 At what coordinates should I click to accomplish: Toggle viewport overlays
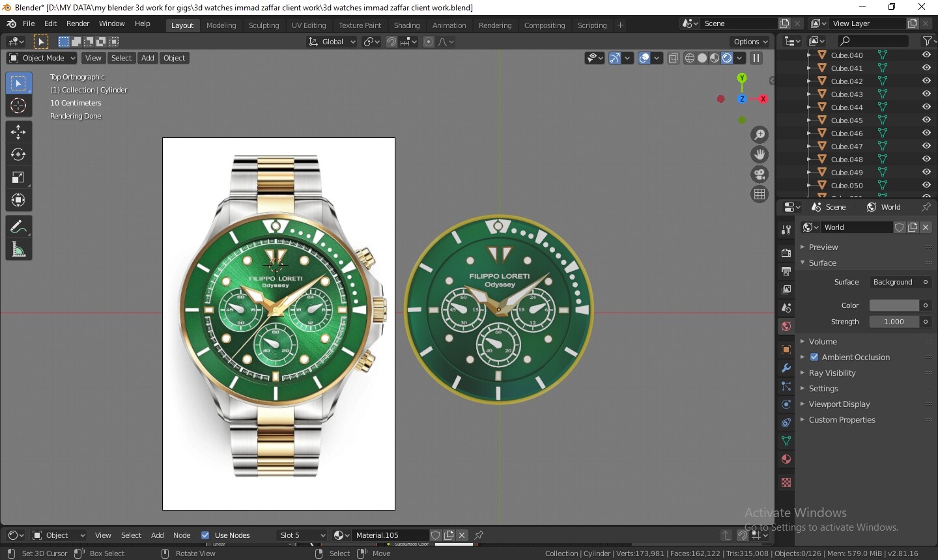point(644,58)
